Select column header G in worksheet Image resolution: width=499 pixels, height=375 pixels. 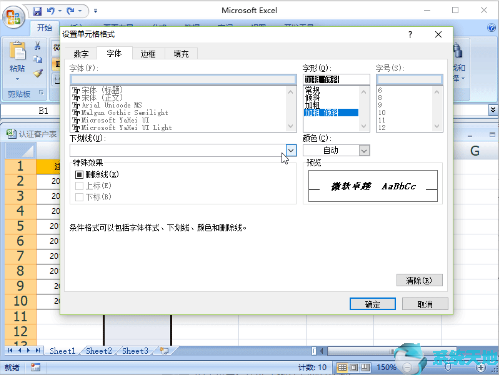[x=475, y=151]
